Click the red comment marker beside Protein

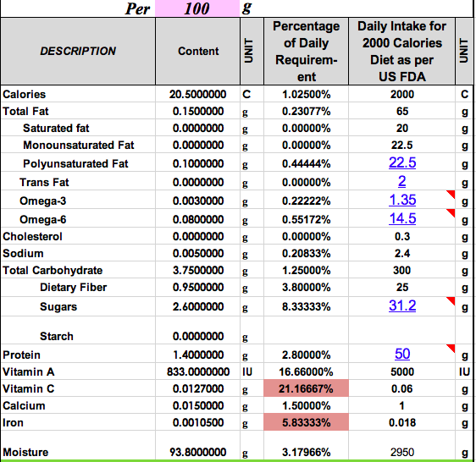click(x=451, y=348)
